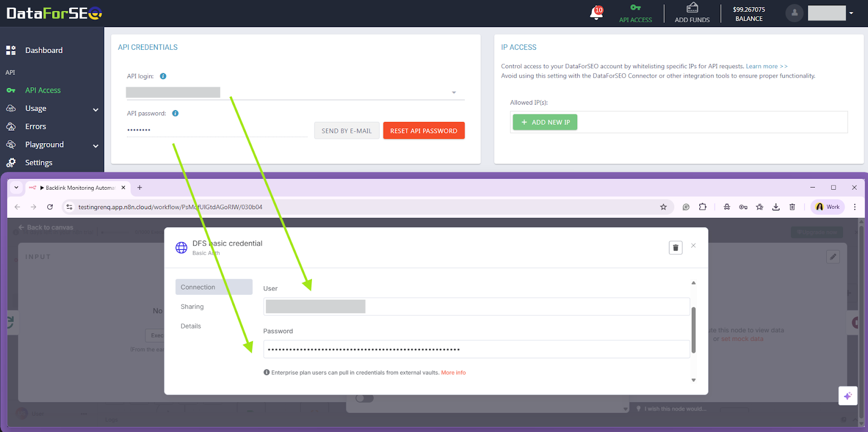Click the API login info icon

pyautogui.click(x=163, y=76)
